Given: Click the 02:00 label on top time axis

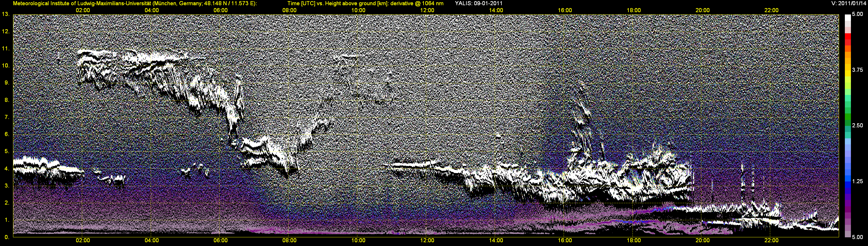Looking at the screenshot, I should pos(82,10).
